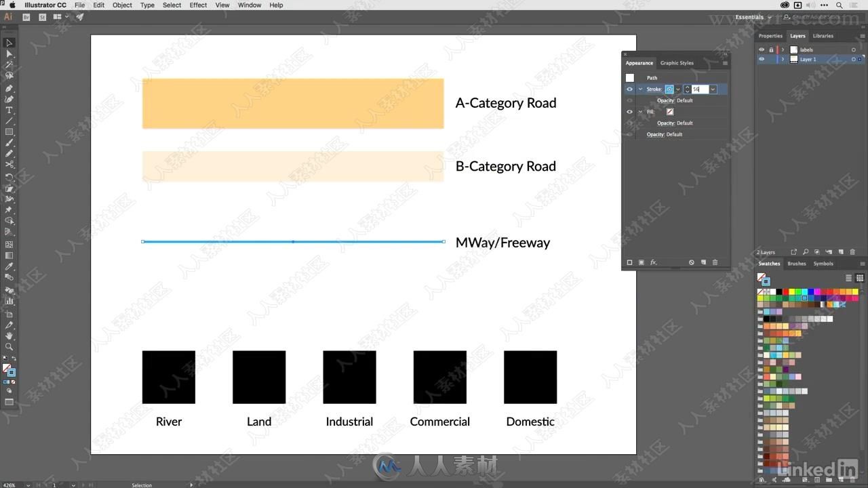
Task: Toggle the lock on the labels layer
Action: click(771, 49)
